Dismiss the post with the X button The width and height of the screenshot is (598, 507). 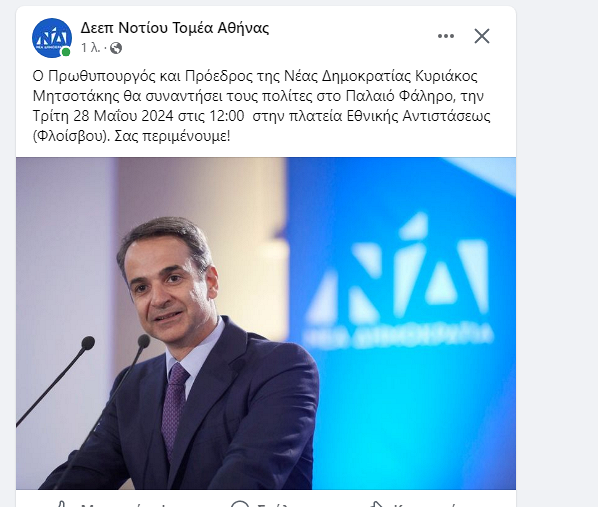coord(482,36)
